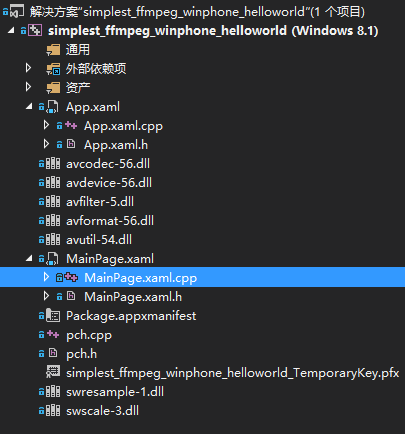The height and width of the screenshot is (434, 405).
Task: Click the solution icon at the top
Action: pyautogui.click(x=17, y=11)
